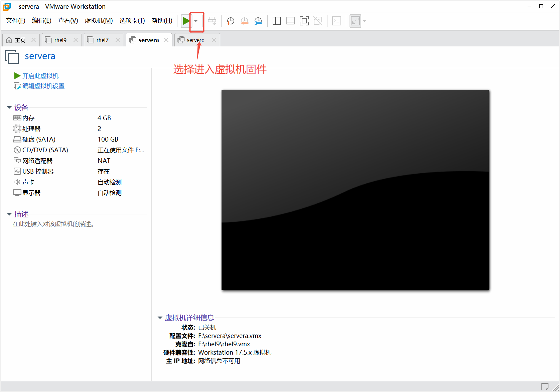Image resolution: width=560 pixels, height=392 pixels.
Task: Collapse the 虚拟机详细信息 section
Action: coord(160,318)
